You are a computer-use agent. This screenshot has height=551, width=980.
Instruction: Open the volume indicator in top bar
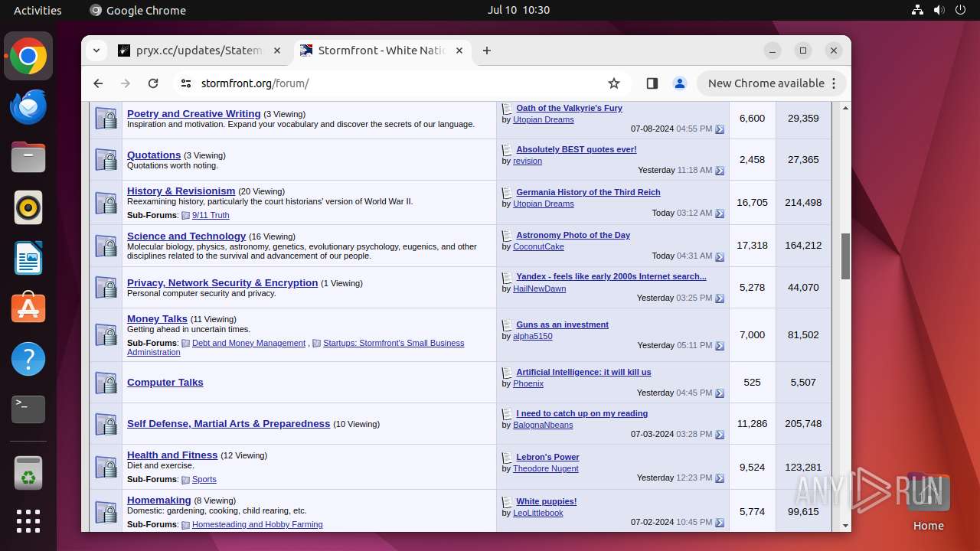point(939,10)
